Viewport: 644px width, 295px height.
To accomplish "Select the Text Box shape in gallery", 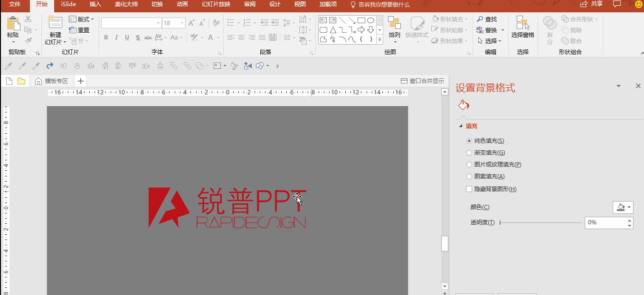I will coord(323,20).
